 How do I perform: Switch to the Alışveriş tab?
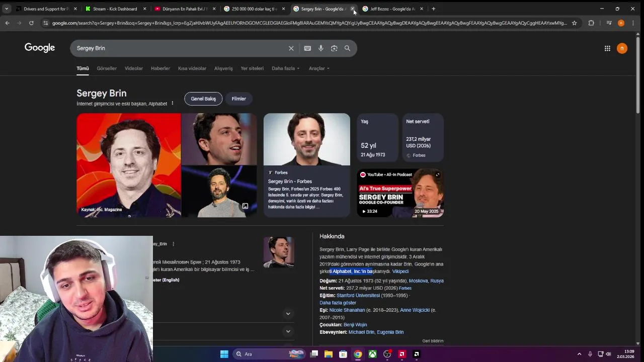(223, 68)
